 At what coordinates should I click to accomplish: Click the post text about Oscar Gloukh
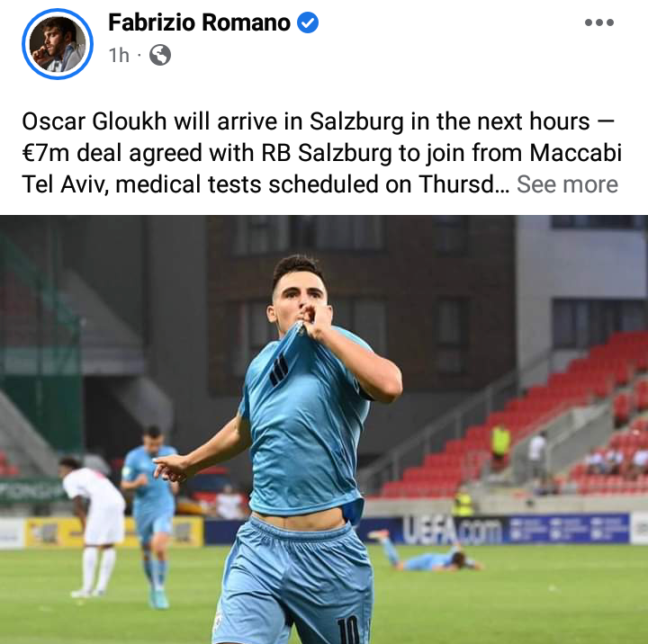point(321,153)
